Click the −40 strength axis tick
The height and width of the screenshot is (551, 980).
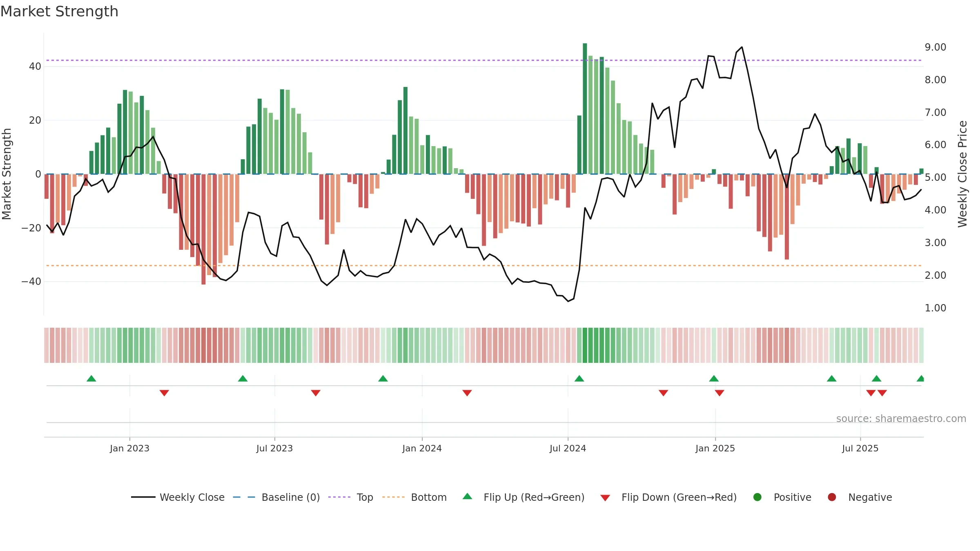click(x=31, y=282)
